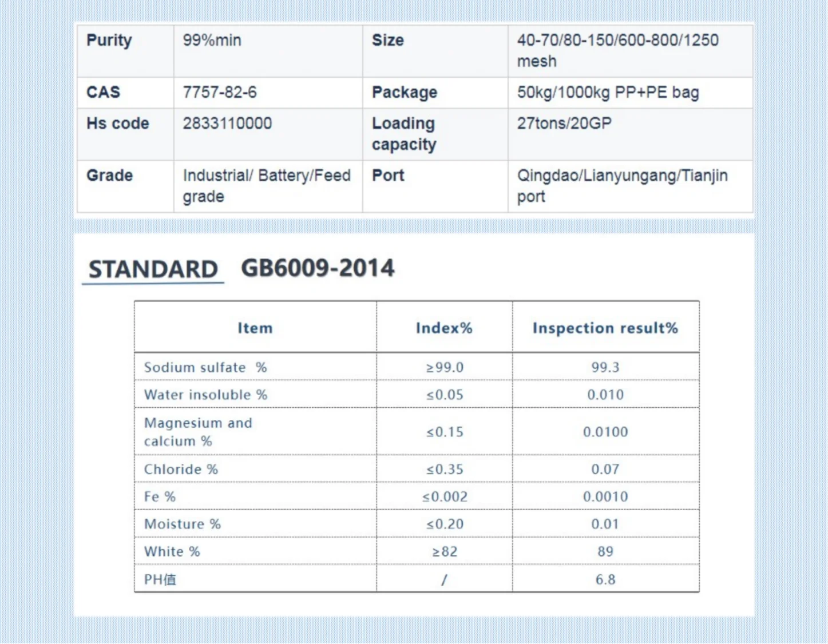Click the '≥99.0' index value
Viewport: 828px width, 644px height.
coord(445,367)
